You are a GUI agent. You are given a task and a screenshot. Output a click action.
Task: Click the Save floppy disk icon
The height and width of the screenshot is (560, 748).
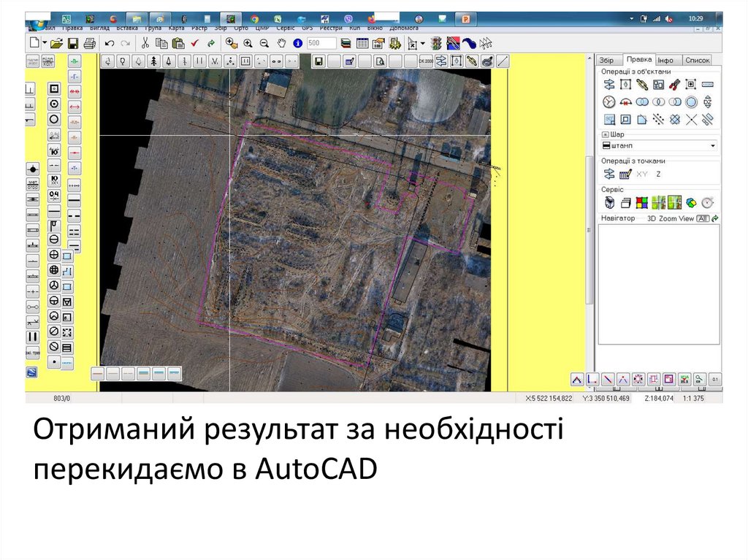point(73,43)
